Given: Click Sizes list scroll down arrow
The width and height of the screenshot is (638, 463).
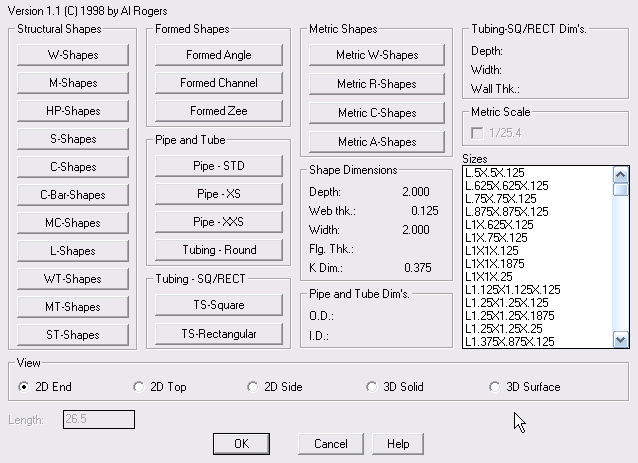Looking at the screenshot, I should (x=620, y=339).
